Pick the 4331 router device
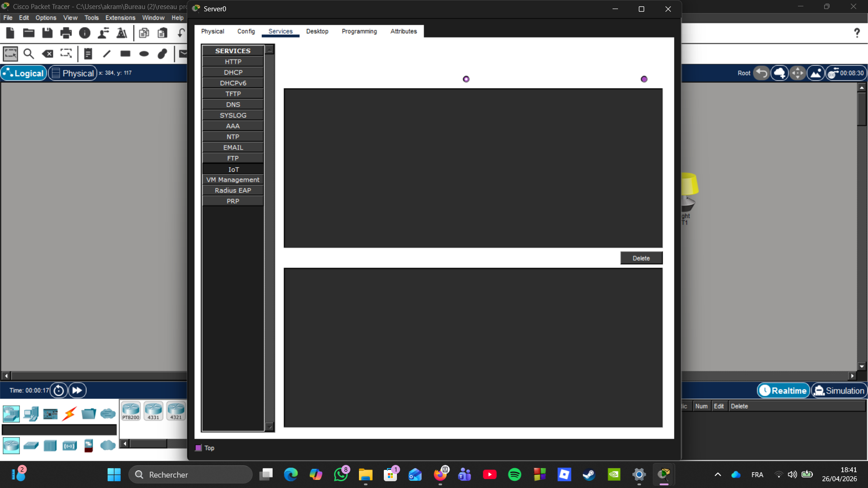Screen dimensions: 868x488 coord(153,411)
